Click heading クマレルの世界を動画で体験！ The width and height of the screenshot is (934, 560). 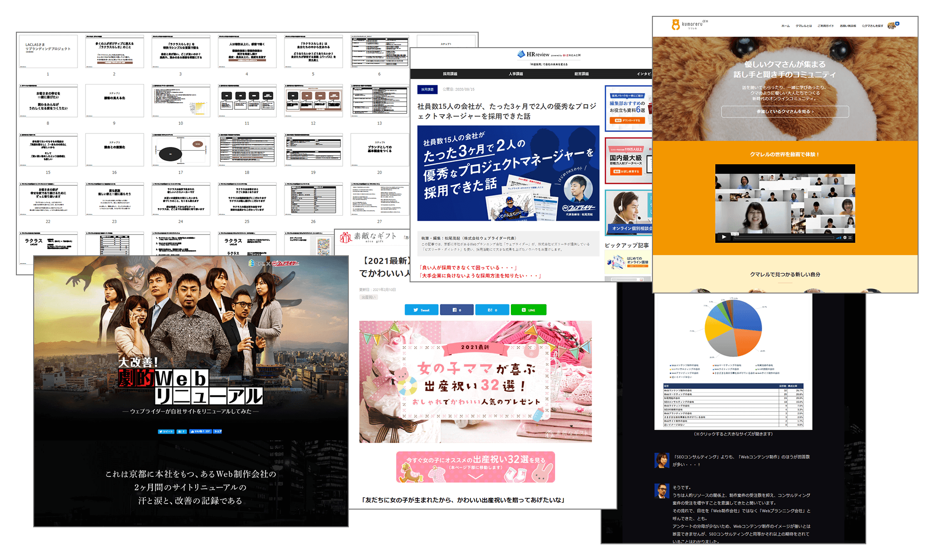click(785, 154)
